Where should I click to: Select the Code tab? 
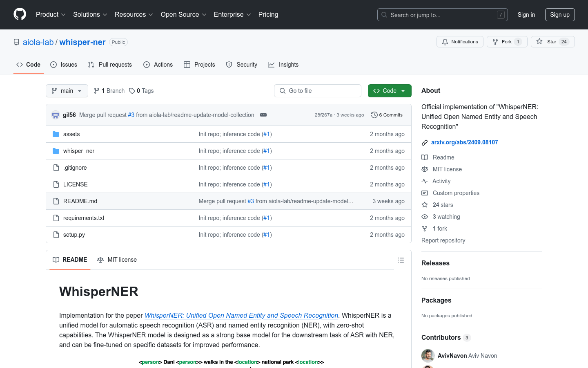[29, 65]
